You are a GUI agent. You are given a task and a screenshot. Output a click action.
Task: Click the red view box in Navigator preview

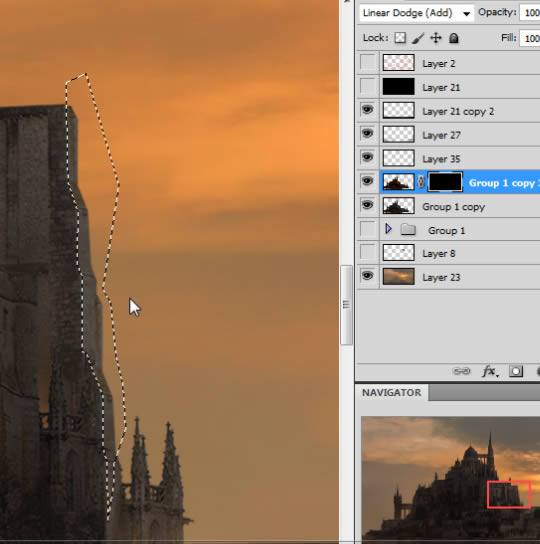click(x=509, y=494)
